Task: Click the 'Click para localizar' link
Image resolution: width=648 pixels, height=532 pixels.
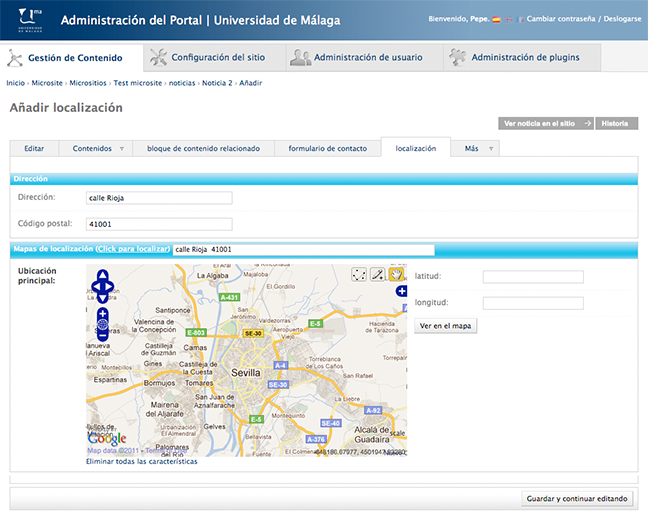Action: 133,249
